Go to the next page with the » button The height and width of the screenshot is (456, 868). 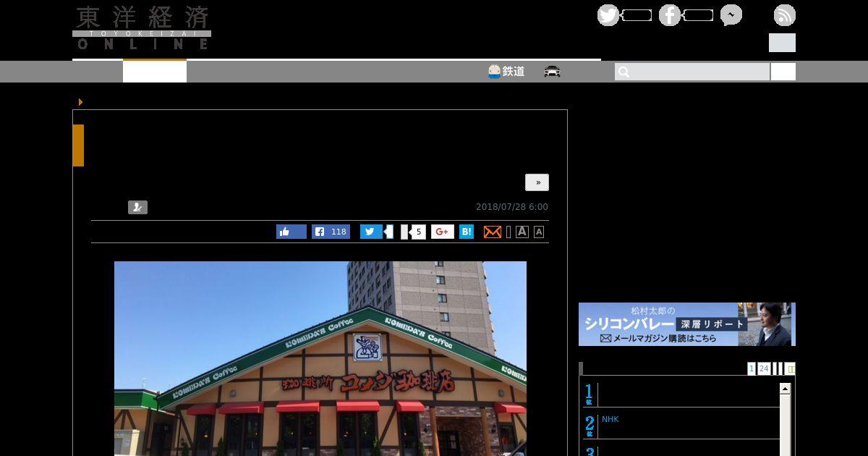[x=537, y=182]
